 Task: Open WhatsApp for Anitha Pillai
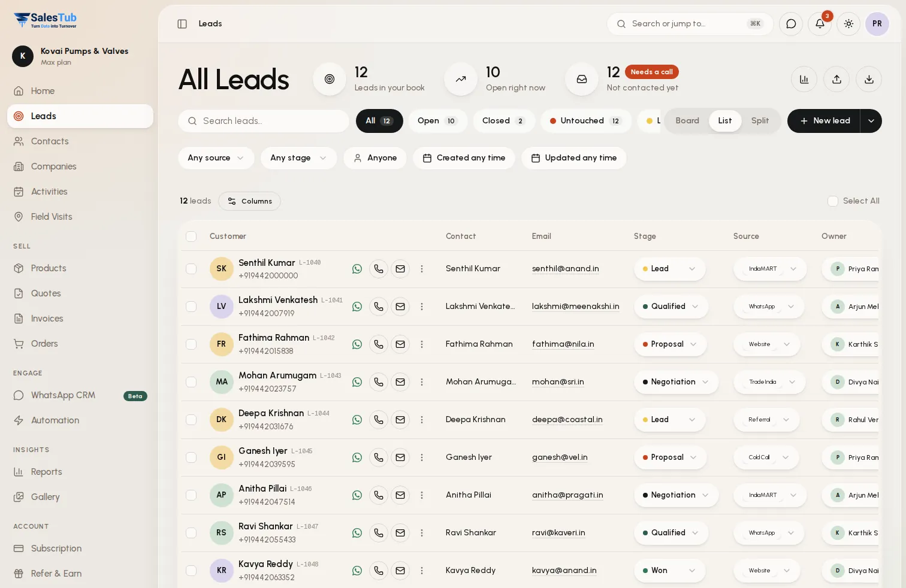click(x=357, y=495)
